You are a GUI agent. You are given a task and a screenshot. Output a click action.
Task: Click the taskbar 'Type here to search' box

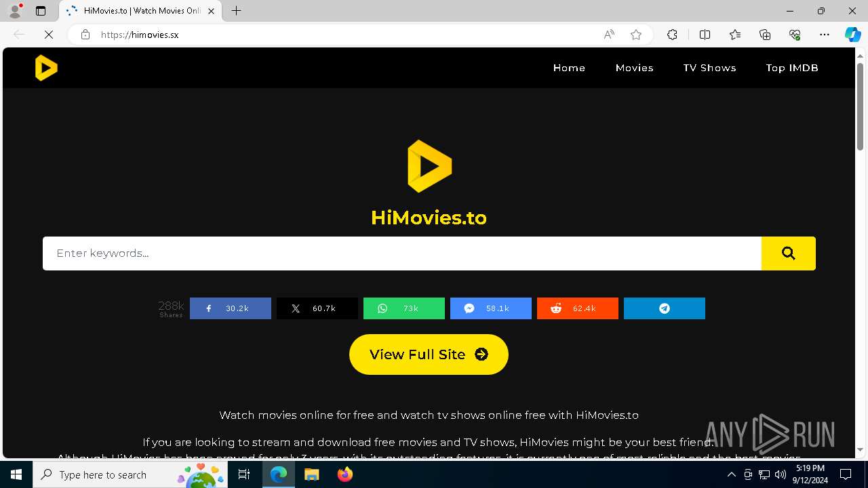click(132, 474)
